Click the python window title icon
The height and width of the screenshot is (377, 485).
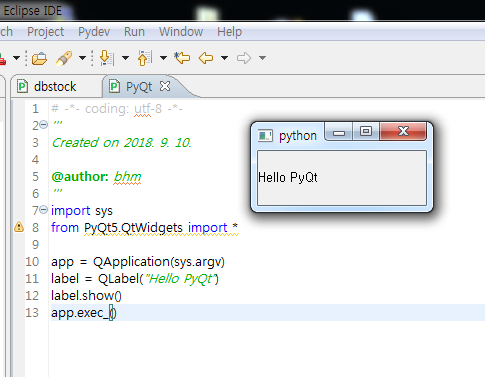pyautogui.click(x=265, y=136)
